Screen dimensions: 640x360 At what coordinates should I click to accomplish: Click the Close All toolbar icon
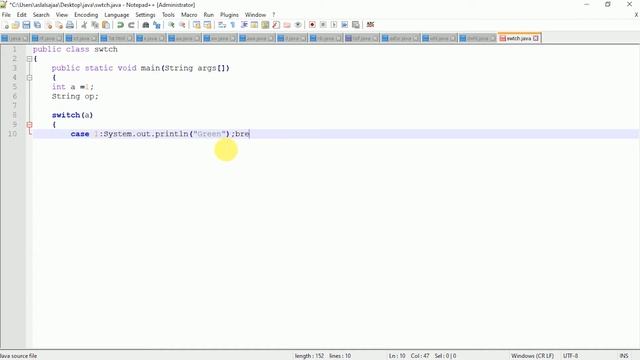pos(59,25)
